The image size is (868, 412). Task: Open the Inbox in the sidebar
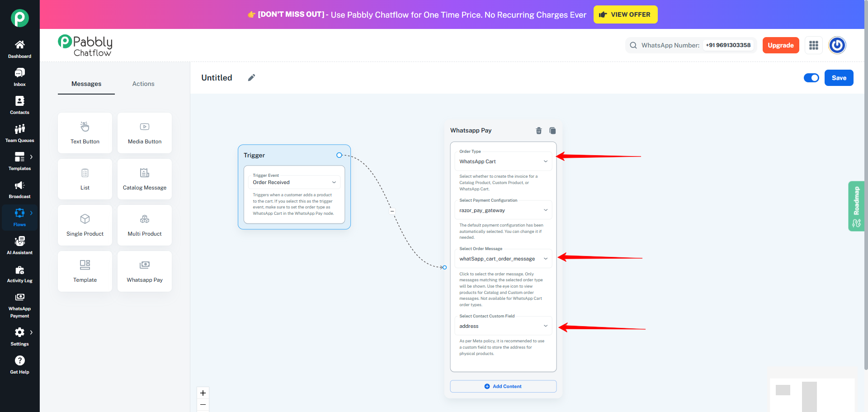[19, 78]
